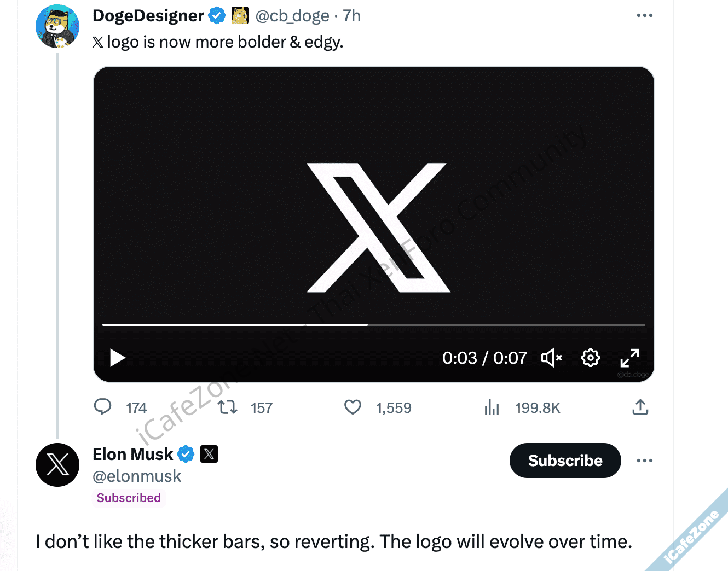Click the @cb_doge handle
728x571 pixels.
tap(292, 16)
